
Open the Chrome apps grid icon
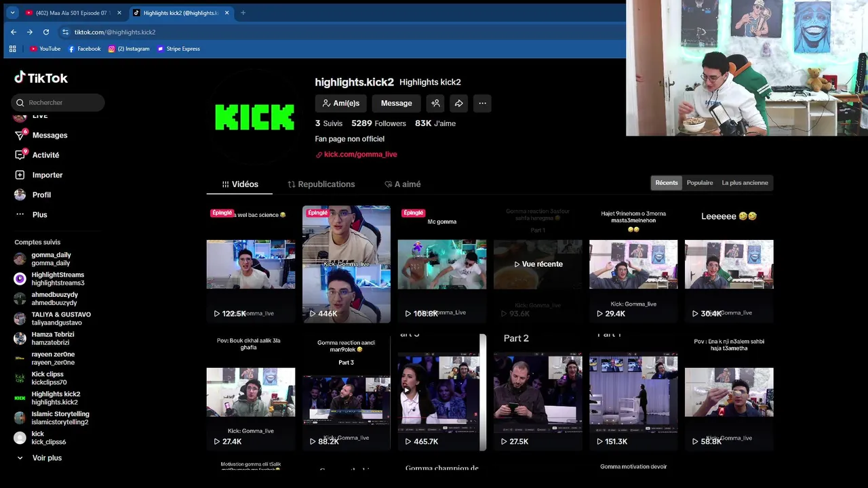(12, 49)
